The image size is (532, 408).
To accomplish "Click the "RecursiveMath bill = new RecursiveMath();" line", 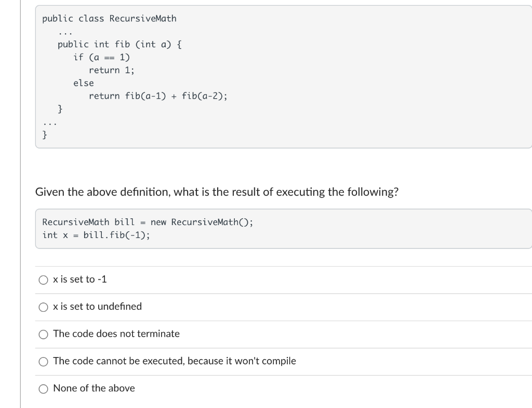I will [x=148, y=222].
